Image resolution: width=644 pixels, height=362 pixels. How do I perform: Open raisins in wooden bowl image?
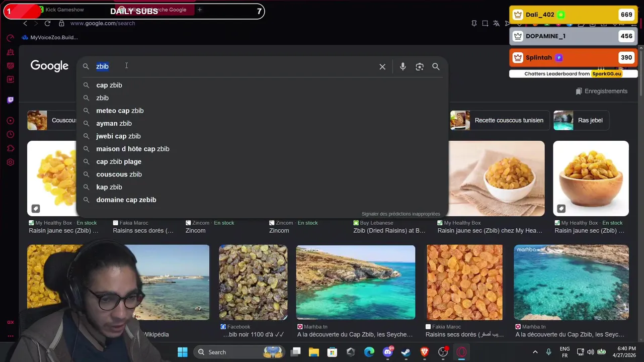click(591, 178)
